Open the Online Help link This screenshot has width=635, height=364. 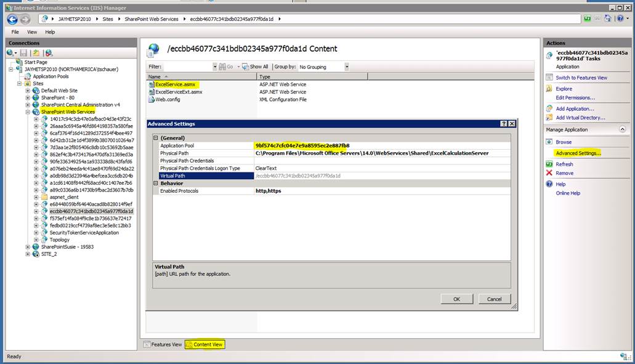pyautogui.click(x=568, y=193)
